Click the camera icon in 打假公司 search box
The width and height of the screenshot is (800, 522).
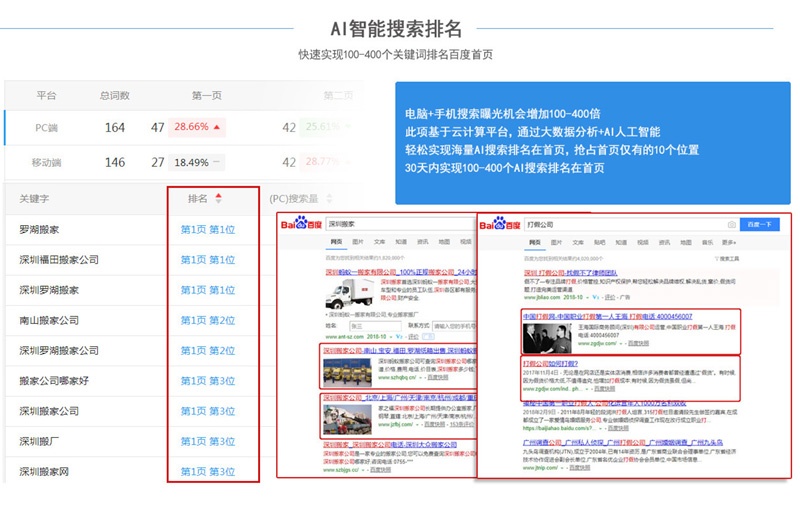click(731, 225)
